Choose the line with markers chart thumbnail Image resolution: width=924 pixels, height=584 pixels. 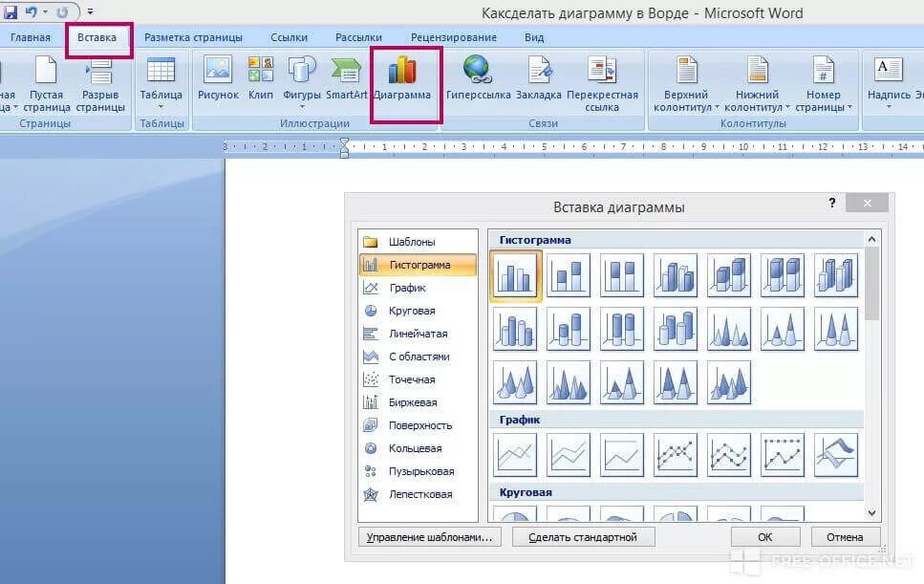676,454
